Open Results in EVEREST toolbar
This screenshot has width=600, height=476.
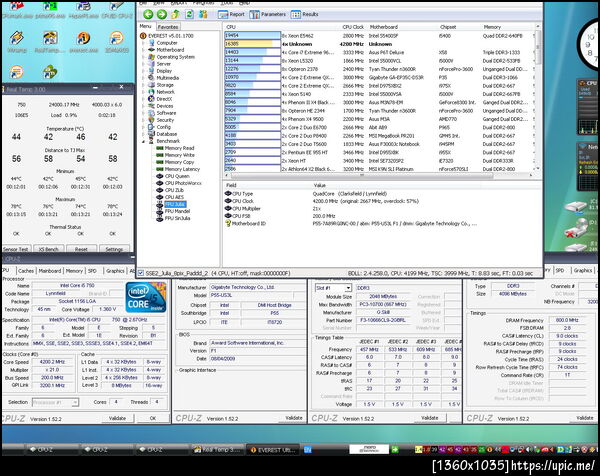305,15
